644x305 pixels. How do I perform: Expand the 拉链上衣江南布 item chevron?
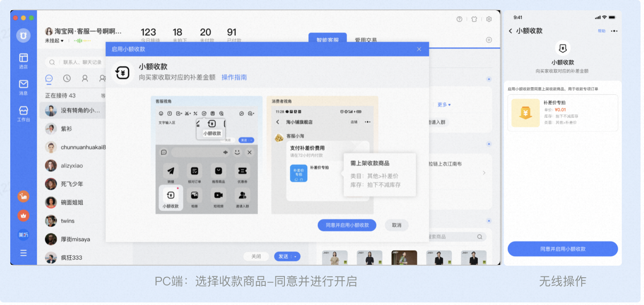click(x=484, y=173)
